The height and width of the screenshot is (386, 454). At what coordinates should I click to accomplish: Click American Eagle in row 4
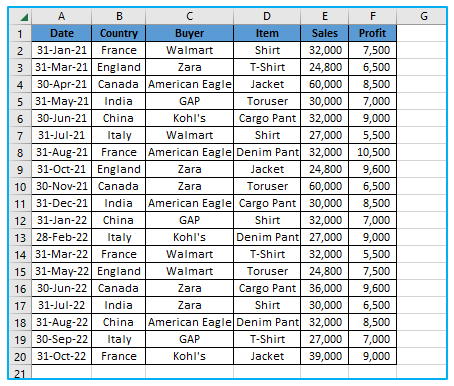point(190,84)
